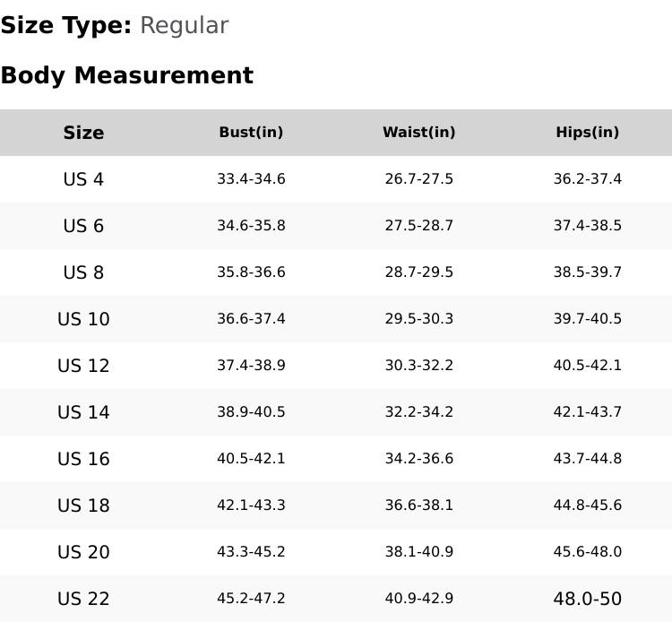Click hips value 43.7-44.8
The width and height of the screenshot is (672, 622).
pyautogui.click(x=587, y=459)
